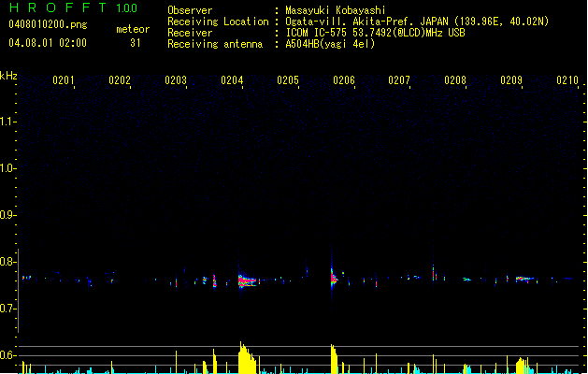
Task: Click the meteor count label
Action: [133, 29]
